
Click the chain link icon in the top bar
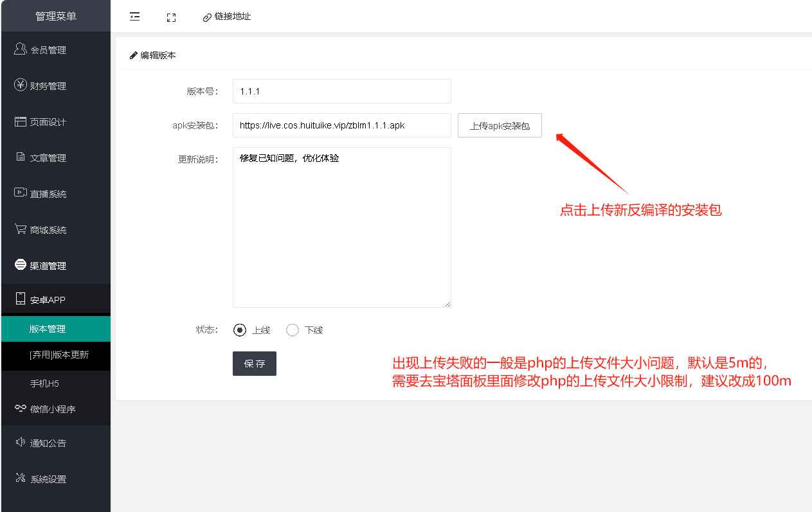coord(207,17)
